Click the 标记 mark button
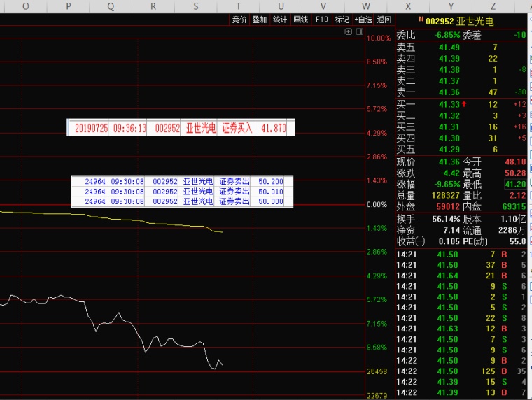Screen dimensions: 532x400 342,20
